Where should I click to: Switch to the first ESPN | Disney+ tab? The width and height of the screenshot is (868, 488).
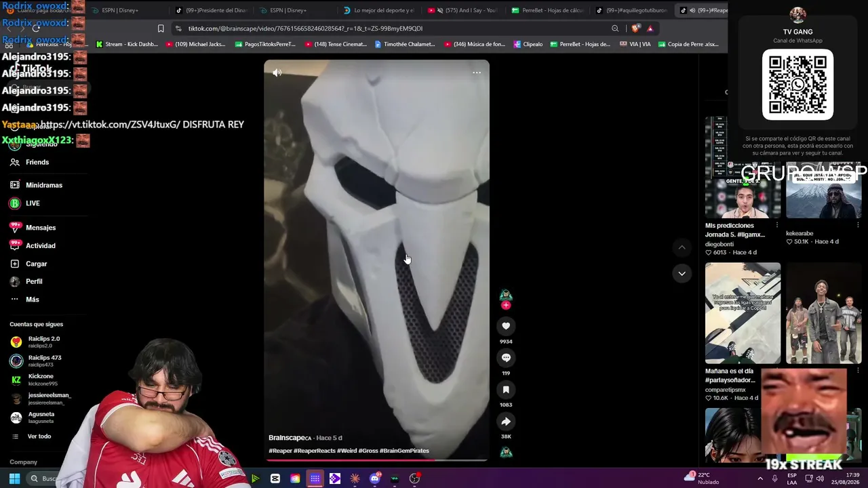click(121, 10)
